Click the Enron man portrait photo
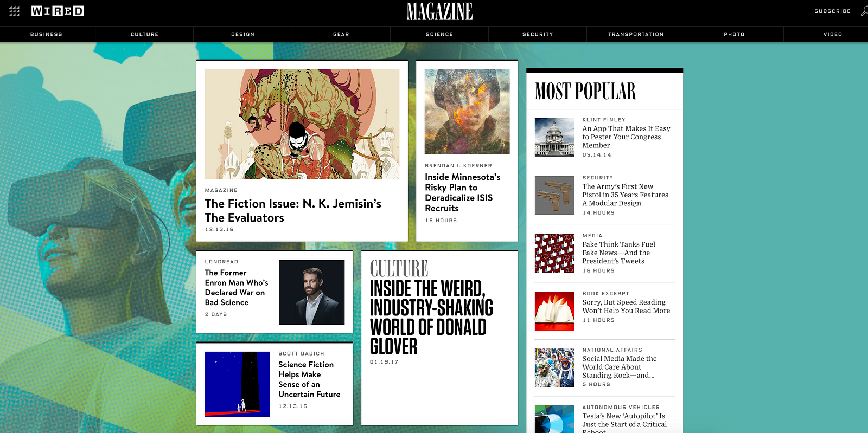Image resolution: width=868 pixels, height=433 pixels. point(312,293)
